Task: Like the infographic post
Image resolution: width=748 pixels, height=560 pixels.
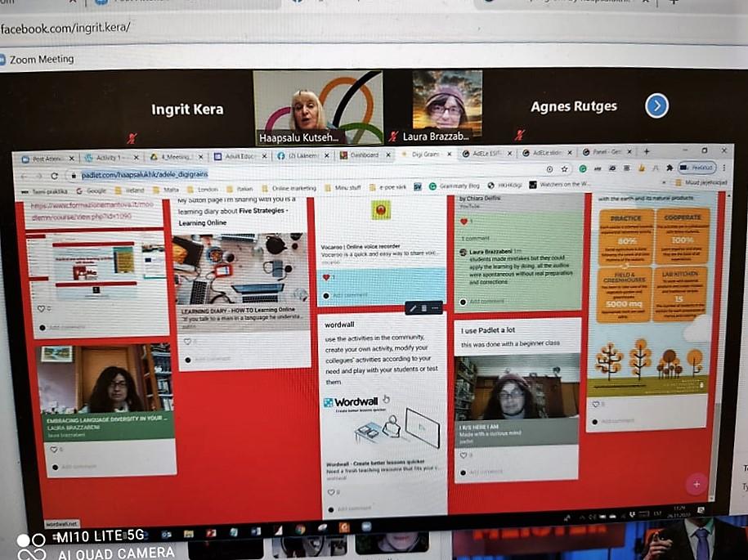Action: (595, 404)
